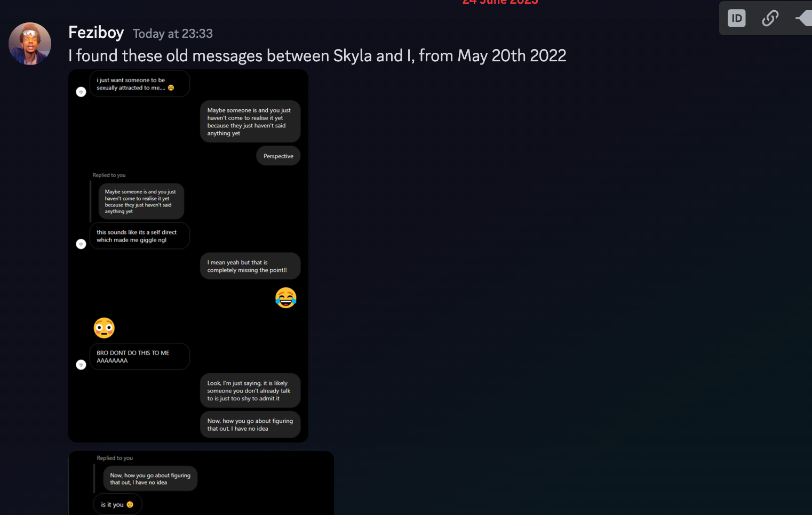Click the 'Perspective' message bubble in the image
This screenshot has height=515, width=812.
278,156
